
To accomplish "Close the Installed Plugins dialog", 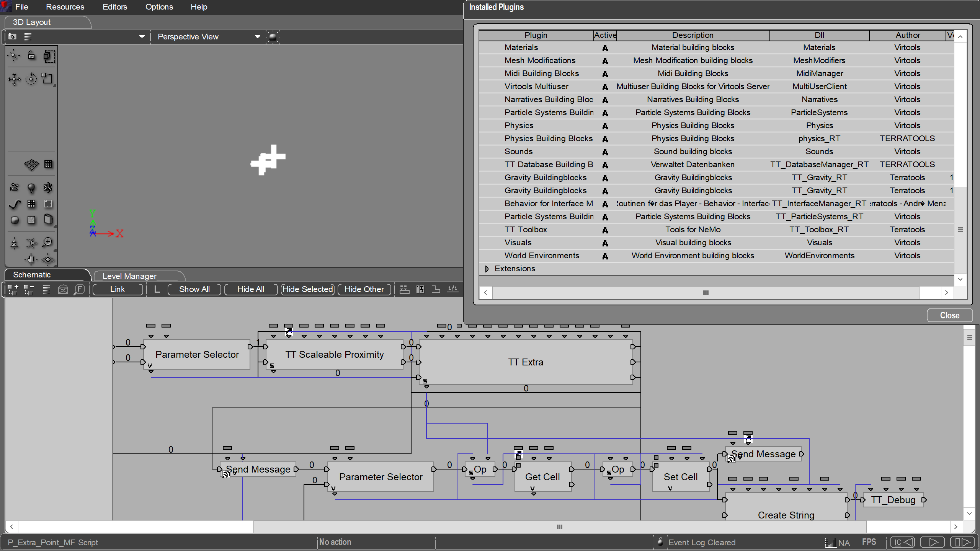I will (949, 315).
